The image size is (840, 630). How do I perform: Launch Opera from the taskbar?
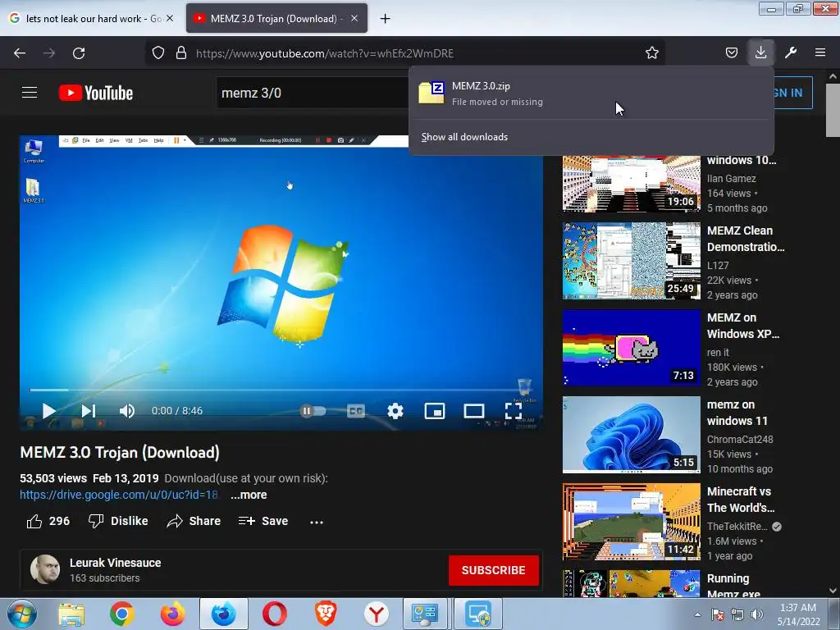274,614
